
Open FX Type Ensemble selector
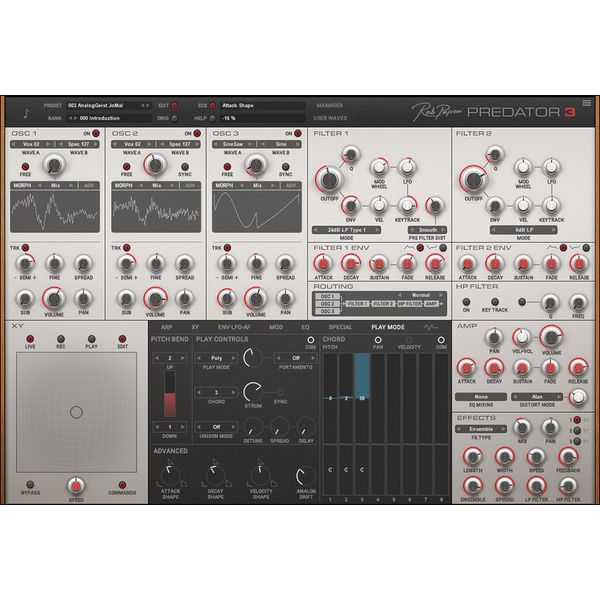pos(481,429)
